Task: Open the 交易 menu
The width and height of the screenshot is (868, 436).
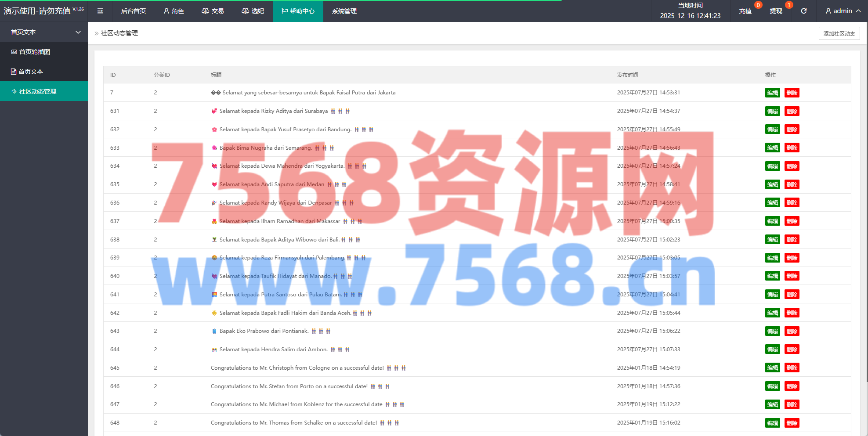Action: pos(213,11)
